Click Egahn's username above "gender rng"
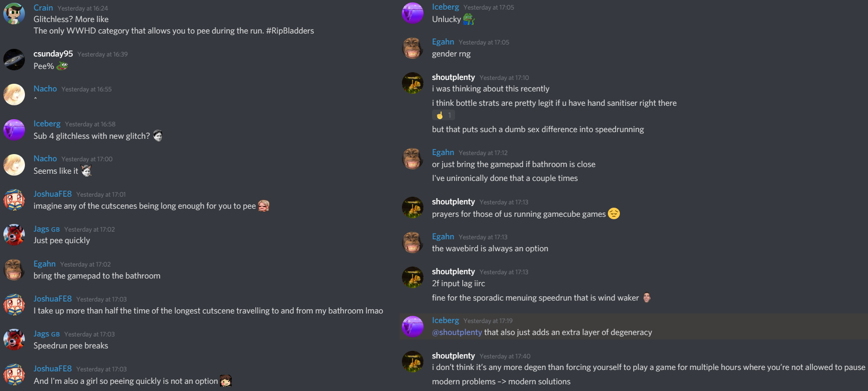 pyautogui.click(x=443, y=42)
